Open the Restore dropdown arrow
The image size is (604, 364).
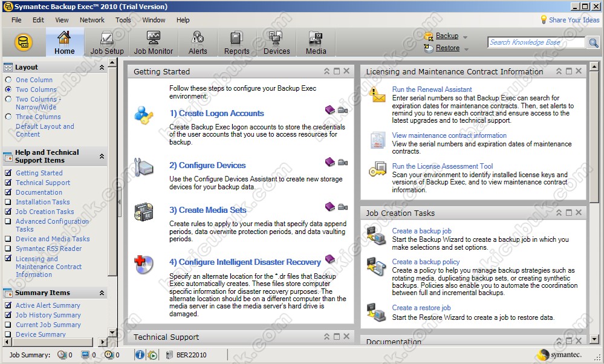(466, 50)
